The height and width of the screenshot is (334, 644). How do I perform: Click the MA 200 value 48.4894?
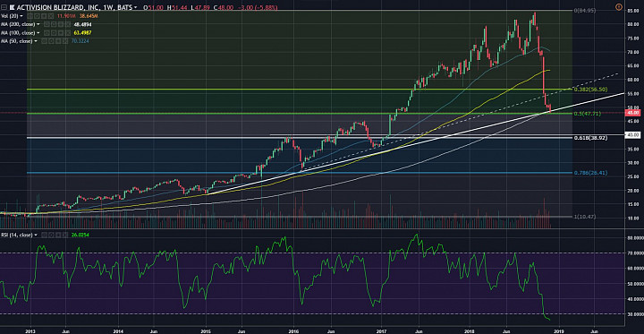pos(82,24)
